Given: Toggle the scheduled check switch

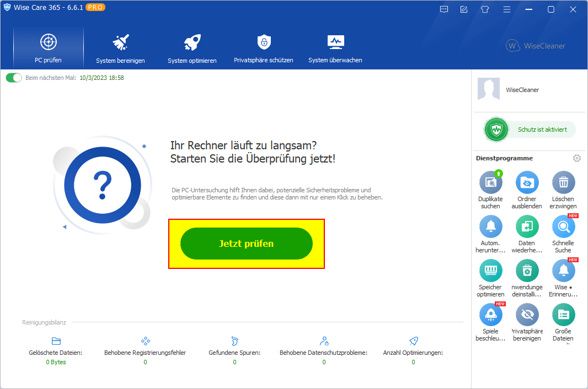Looking at the screenshot, I should click(x=14, y=78).
